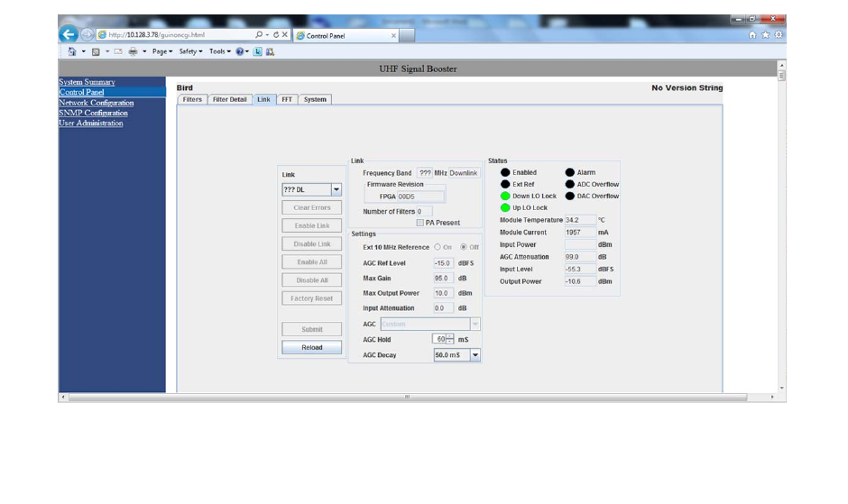Open Favorites star icon
Viewport: 848px width, 504px height.
(x=765, y=34)
